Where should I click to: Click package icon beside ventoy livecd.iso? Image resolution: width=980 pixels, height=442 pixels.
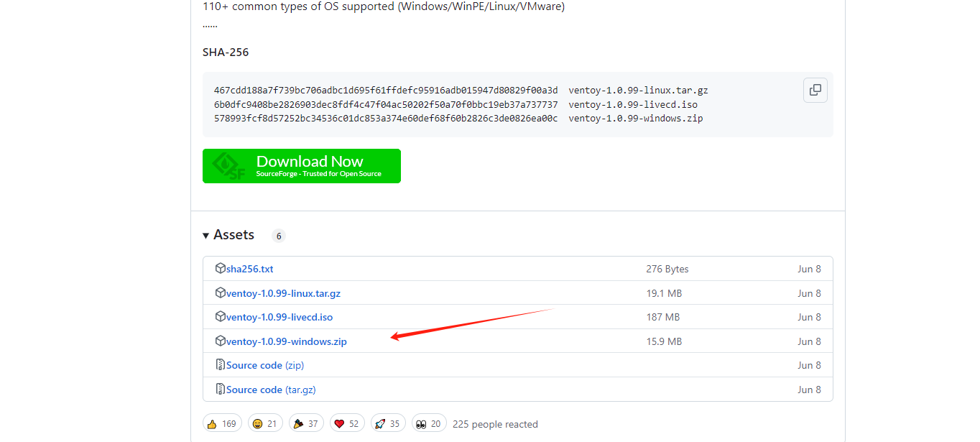pyautogui.click(x=221, y=316)
